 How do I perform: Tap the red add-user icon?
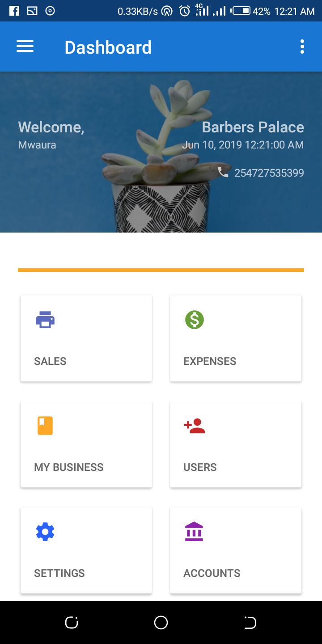[x=195, y=426]
